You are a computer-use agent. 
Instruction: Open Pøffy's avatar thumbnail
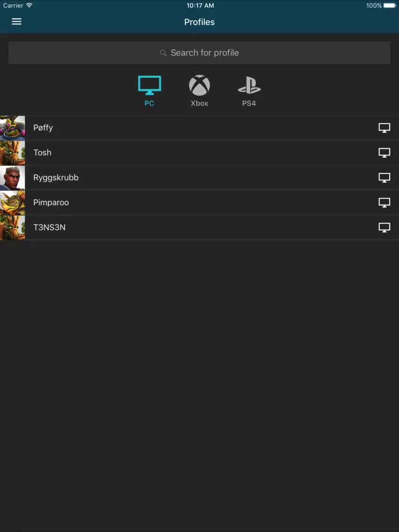pyautogui.click(x=13, y=128)
